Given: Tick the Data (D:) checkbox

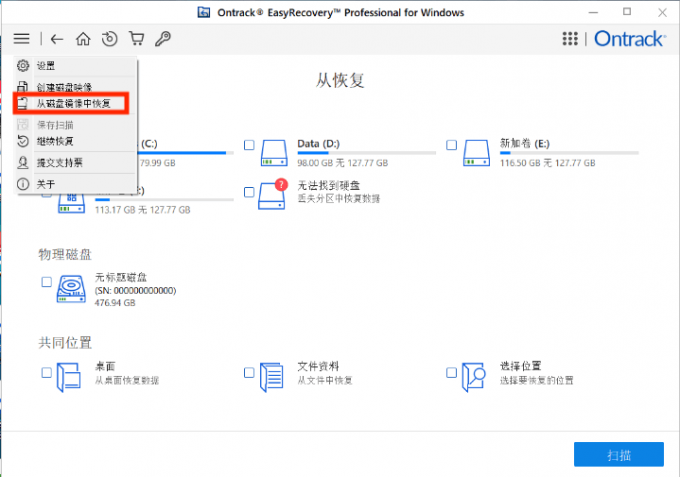Looking at the screenshot, I should coord(249,145).
